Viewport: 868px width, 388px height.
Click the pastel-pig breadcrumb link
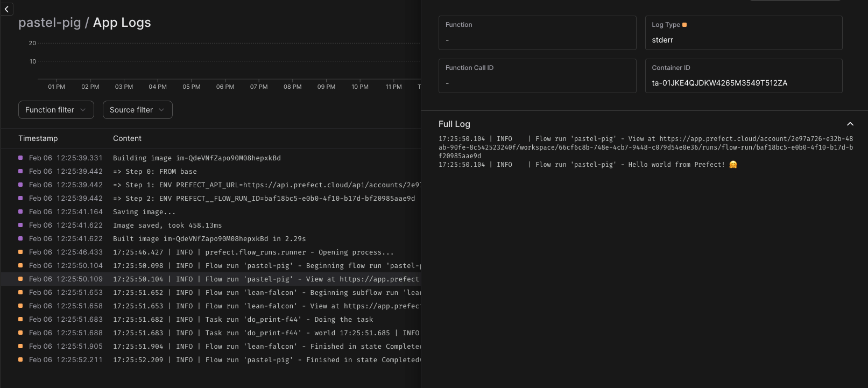tap(50, 23)
